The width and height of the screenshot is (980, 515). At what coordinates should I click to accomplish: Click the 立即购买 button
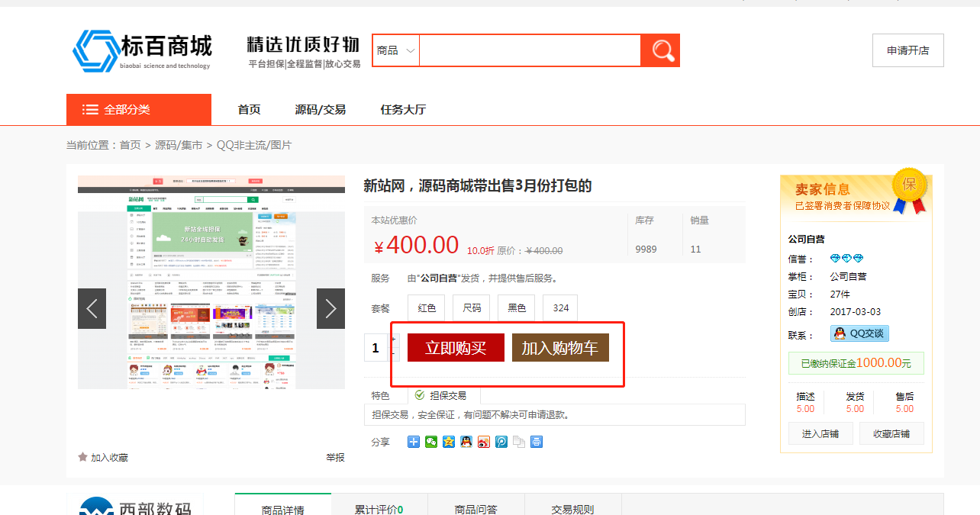tap(456, 348)
